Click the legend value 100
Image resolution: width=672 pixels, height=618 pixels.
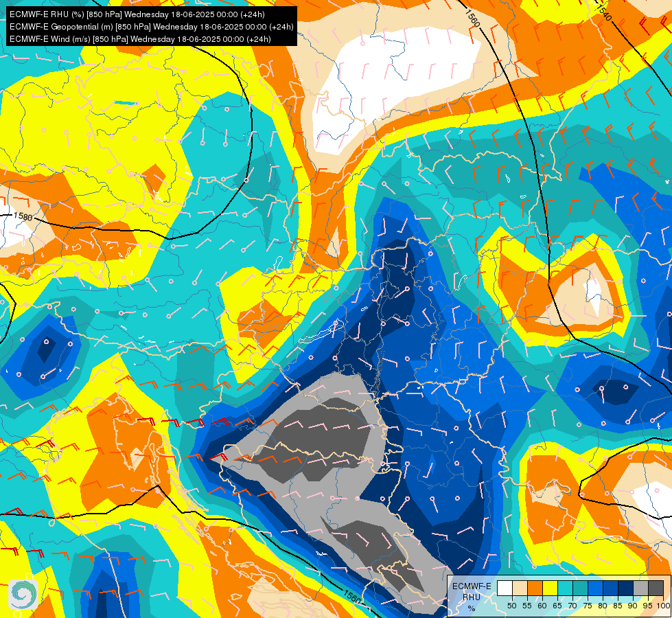point(664,606)
